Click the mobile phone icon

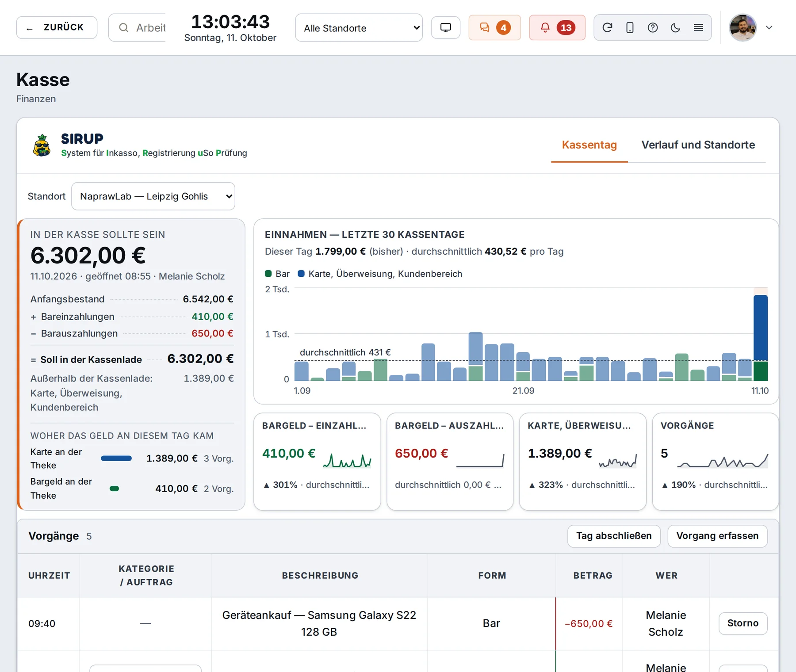coord(630,28)
